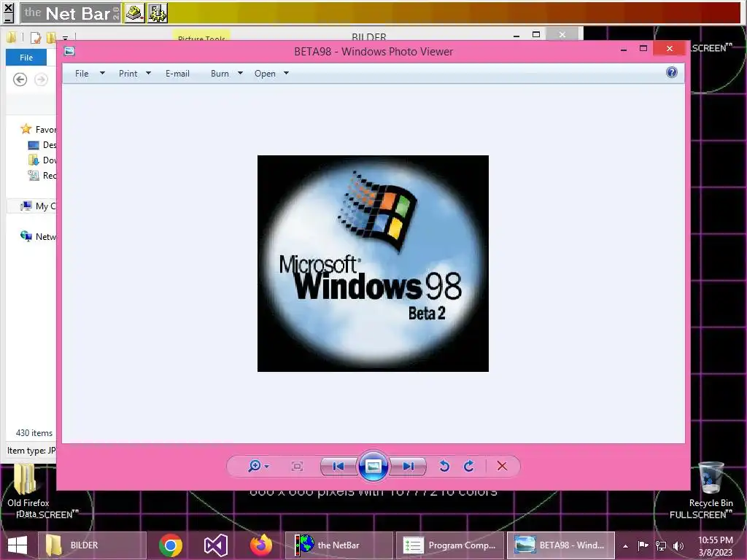Image resolution: width=747 pixels, height=560 pixels.
Task: Click the Actual size fit icon
Action: 297,466
